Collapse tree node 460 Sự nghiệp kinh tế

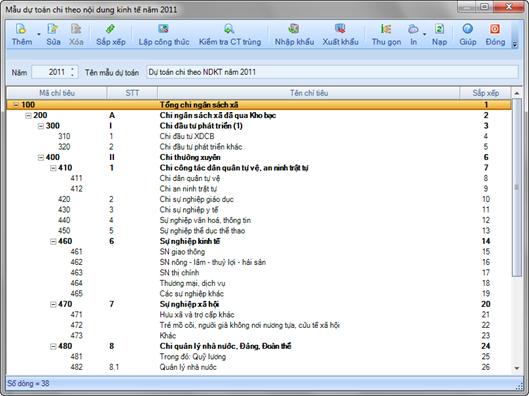click(x=53, y=242)
